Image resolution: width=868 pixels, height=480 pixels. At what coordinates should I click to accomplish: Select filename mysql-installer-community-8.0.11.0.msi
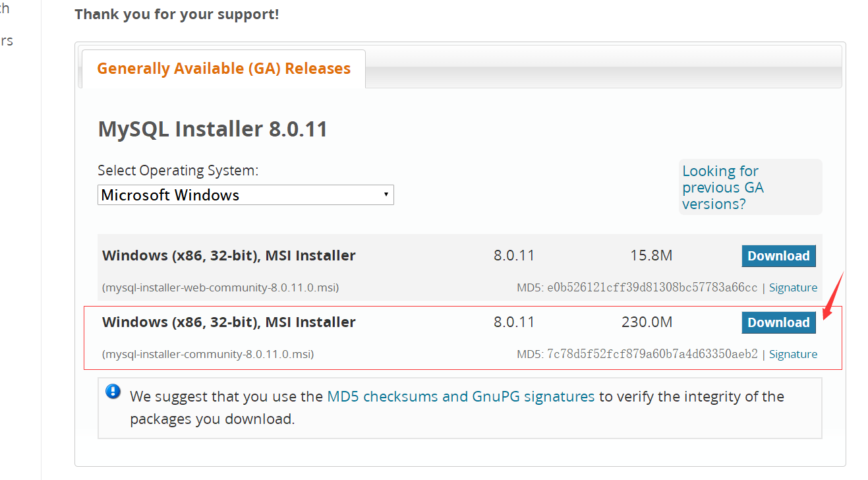point(208,354)
